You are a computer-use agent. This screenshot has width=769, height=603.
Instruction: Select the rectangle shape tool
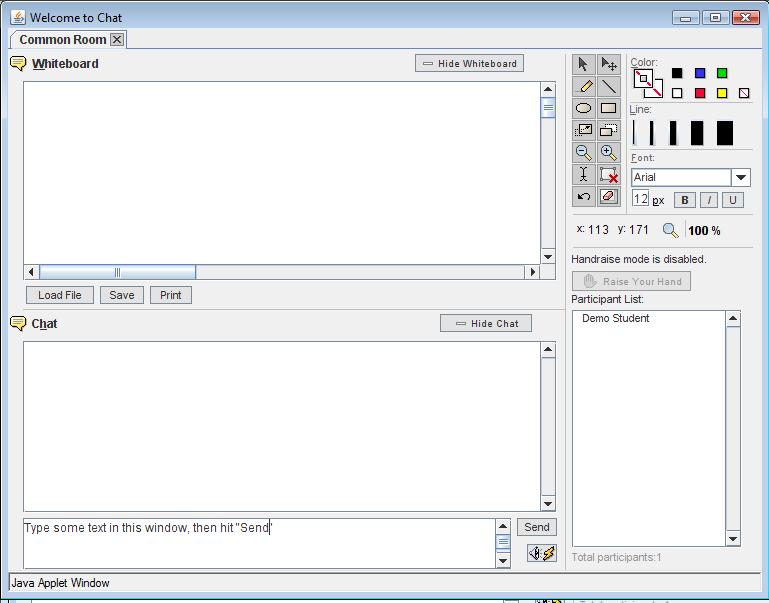[x=609, y=108]
